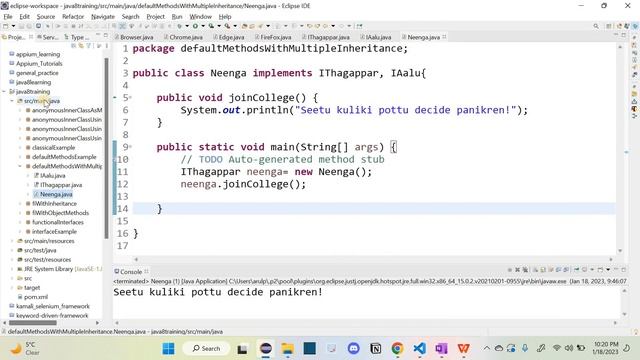Fold the main method at line 9

(x=131, y=146)
